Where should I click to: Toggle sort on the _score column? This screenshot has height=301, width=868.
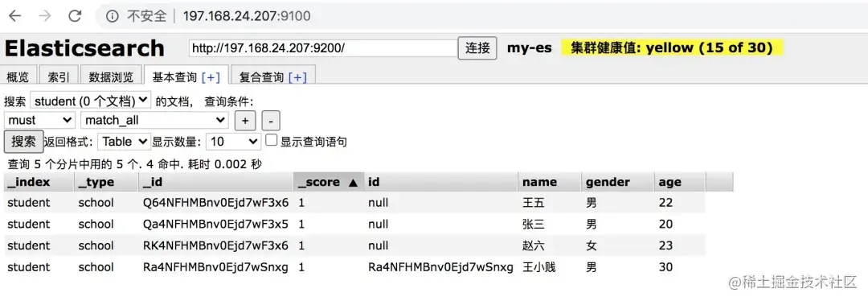pyautogui.click(x=329, y=182)
